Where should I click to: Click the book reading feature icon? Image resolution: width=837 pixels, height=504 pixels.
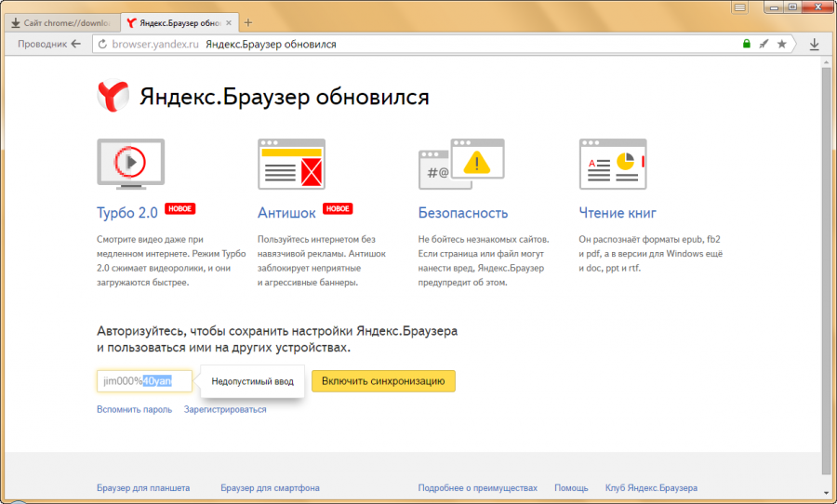[x=612, y=164]
